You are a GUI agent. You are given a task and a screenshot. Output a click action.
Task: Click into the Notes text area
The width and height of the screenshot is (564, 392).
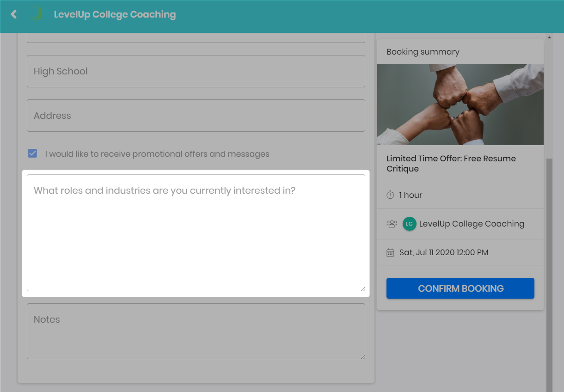pos(196,331)
